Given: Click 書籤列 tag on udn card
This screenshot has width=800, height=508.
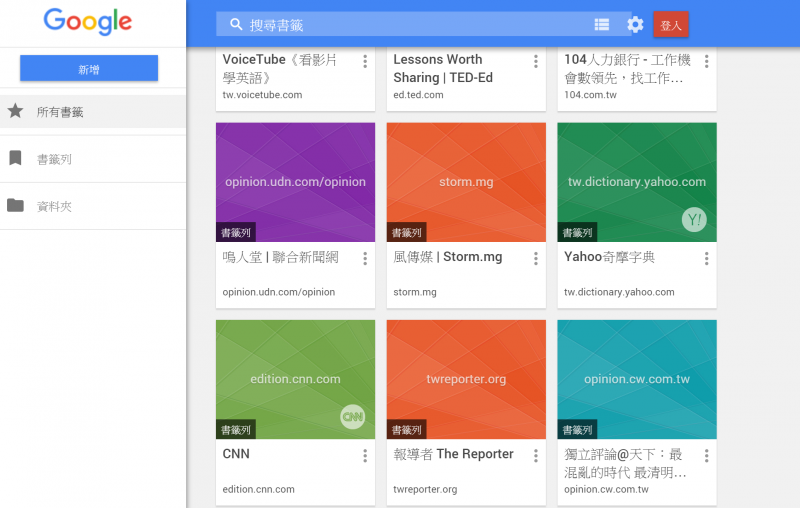Looking at the screenshot, I should [236, 233].
